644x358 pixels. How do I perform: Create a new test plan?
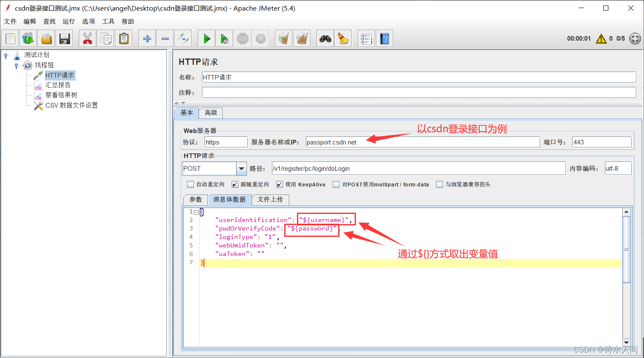11,39
